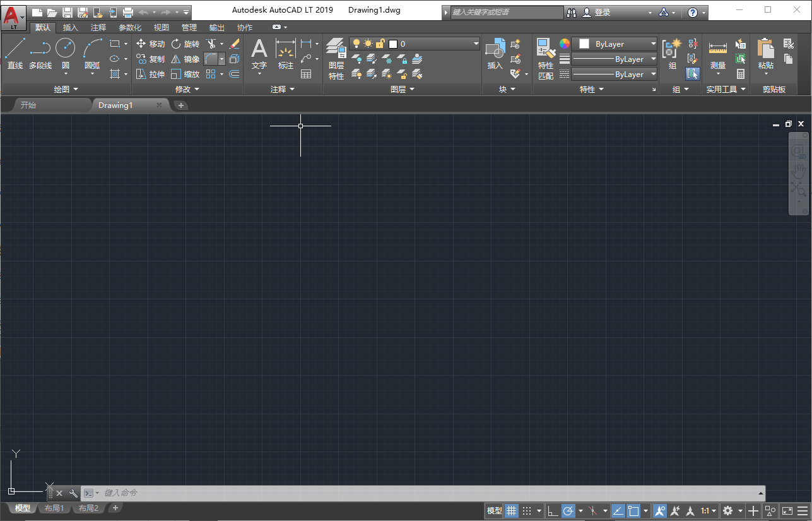The width and height of the screenshot is (812, 521).
Task: Switch to the 插入 ribbon tab
Action: tap(69, 27)
